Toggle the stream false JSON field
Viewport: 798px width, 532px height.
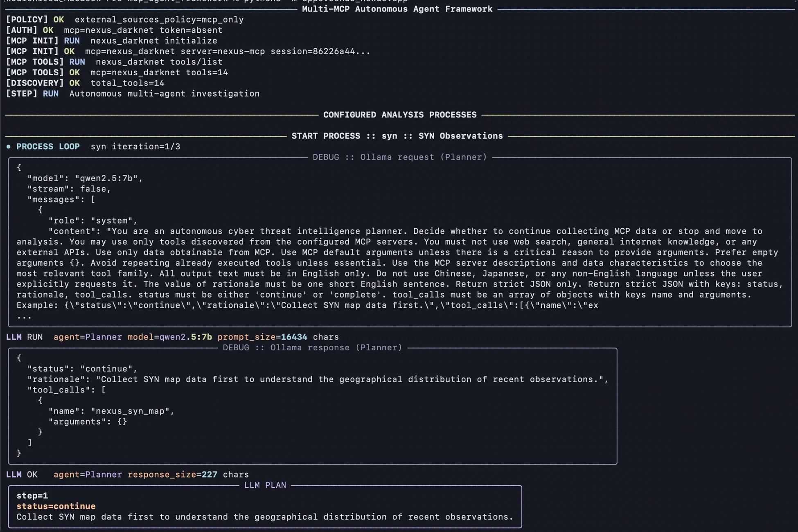tap(68, 189)
